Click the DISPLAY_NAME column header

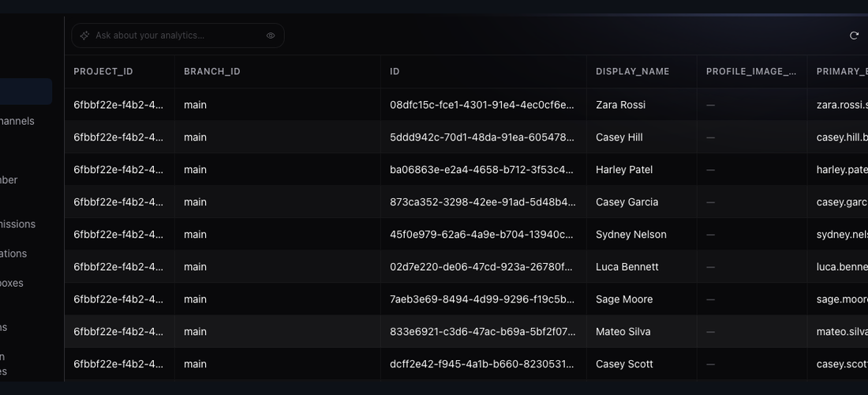[633, 71]
